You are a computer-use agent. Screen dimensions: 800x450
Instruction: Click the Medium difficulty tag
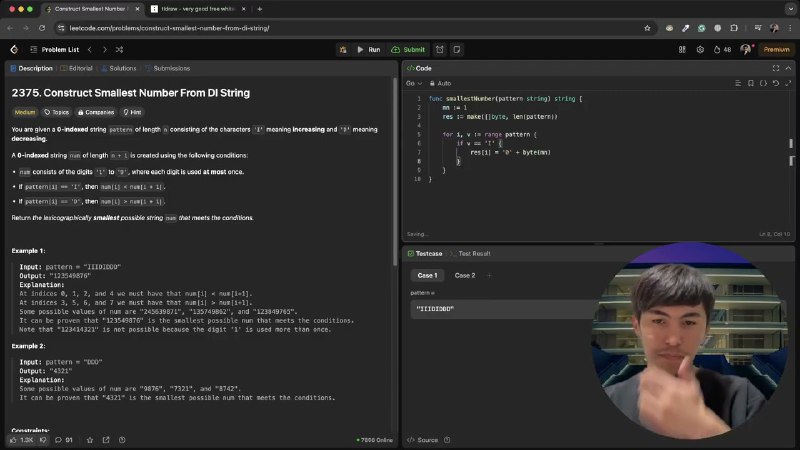pyautogui.click(x=25, y=112)
